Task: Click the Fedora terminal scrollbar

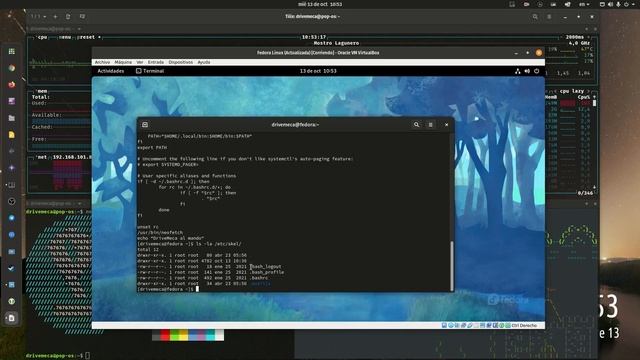Action: click(x=451, y=265)
